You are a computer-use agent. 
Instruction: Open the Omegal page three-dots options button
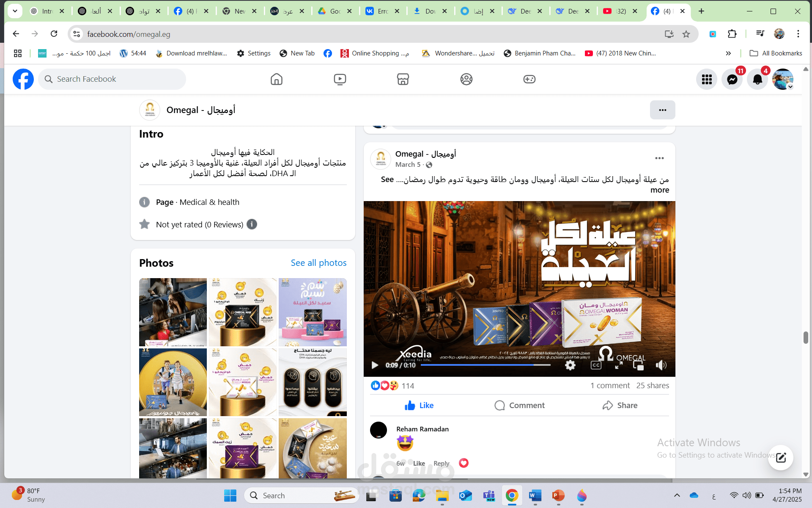tap(662, 110)
